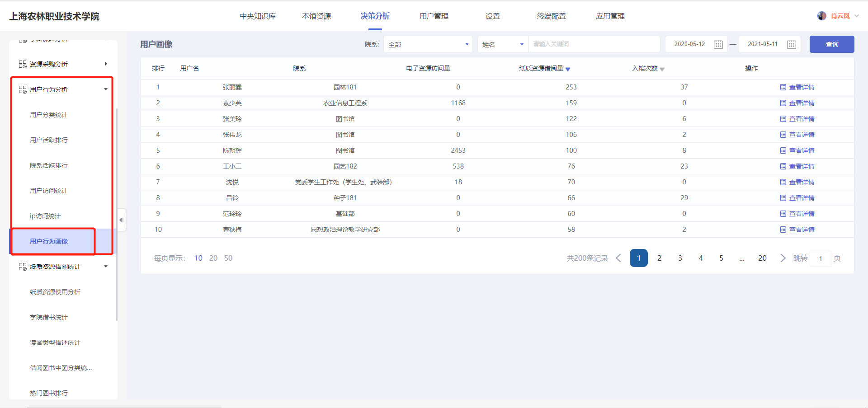
Task: Click the 资源采购分析 grid icon
Action: click(23, 64)
